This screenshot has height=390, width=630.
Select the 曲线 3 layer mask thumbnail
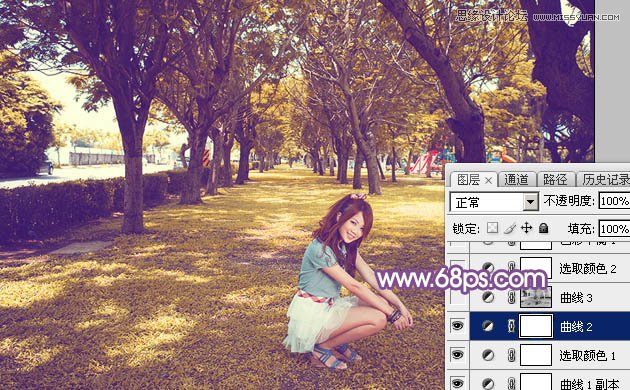pos(536,297)
